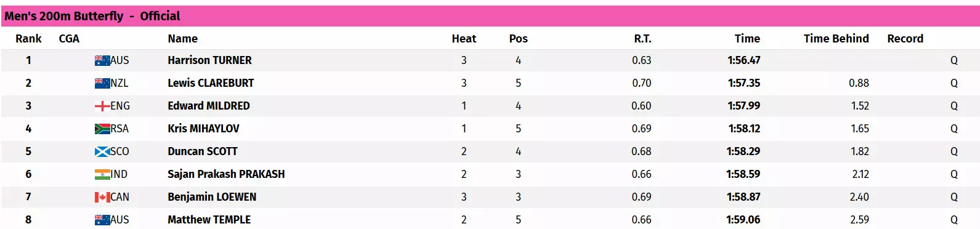Open Lewis CLAREBURT's name link

[x=211, y=83]
